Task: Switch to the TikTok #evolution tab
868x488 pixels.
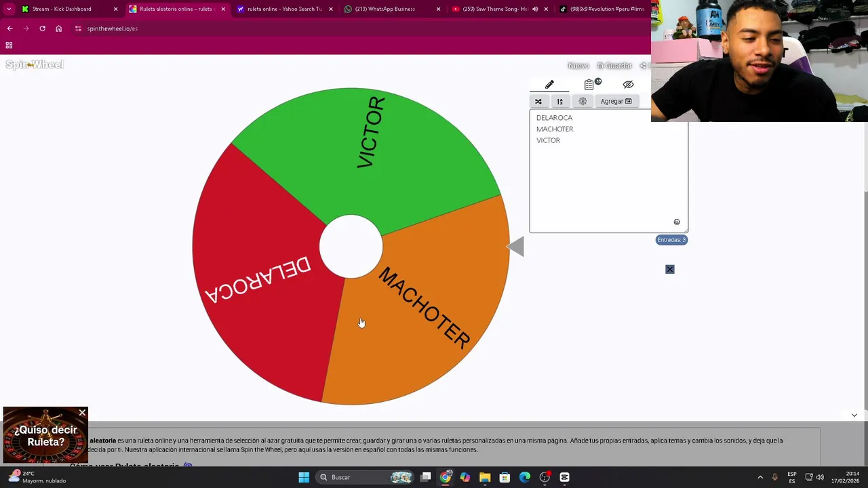Action: click(604, 9)
